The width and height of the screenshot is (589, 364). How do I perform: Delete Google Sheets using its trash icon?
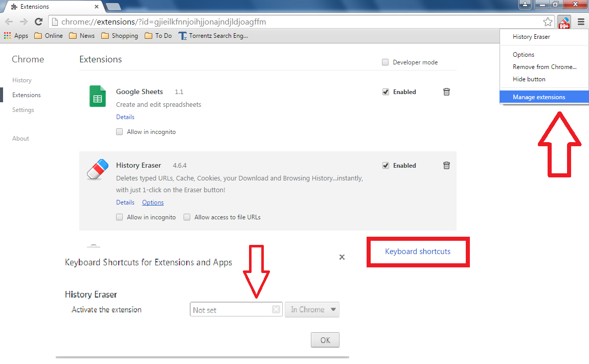tap(446, 92)
